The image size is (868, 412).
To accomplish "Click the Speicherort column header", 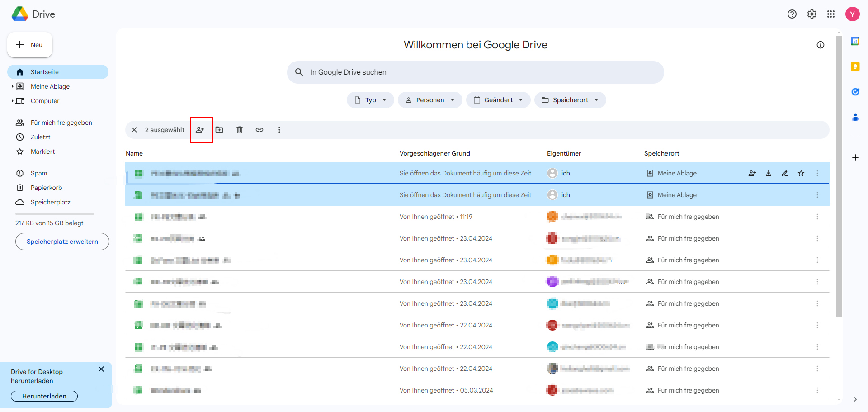I will pyautogui.click(x=661, y=153).
